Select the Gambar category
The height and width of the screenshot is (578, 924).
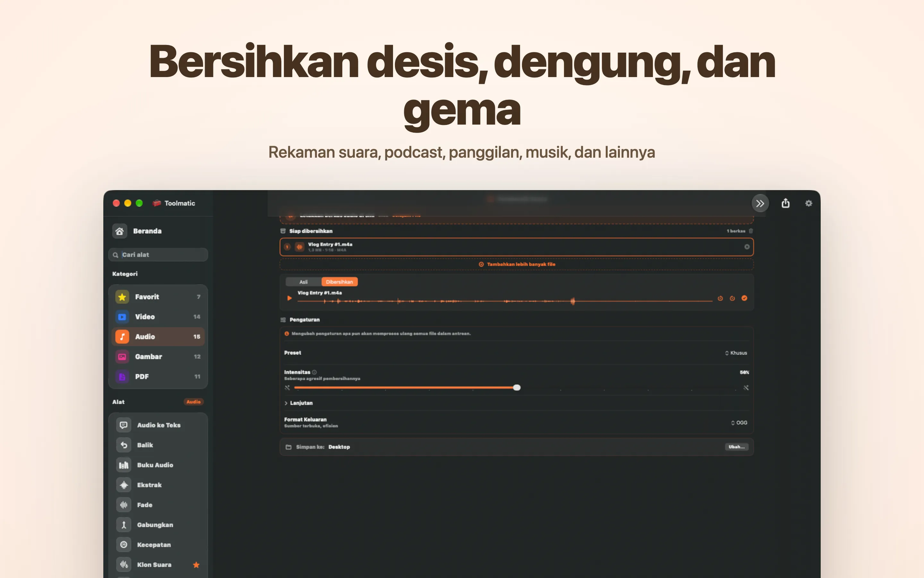[x=158, y=356]
